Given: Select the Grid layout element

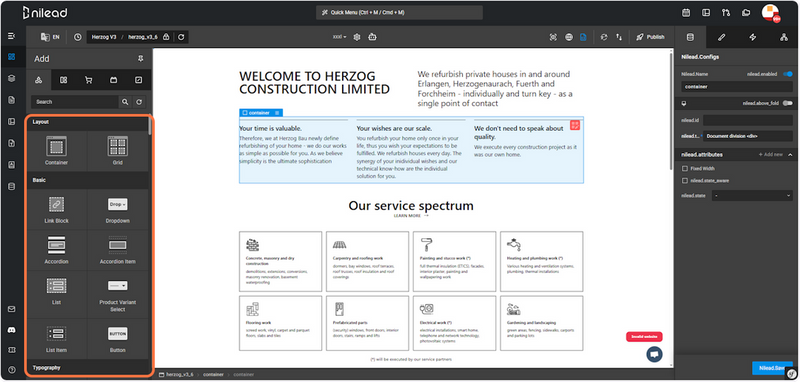Looking at the screenshot, I should coord(118,150).
